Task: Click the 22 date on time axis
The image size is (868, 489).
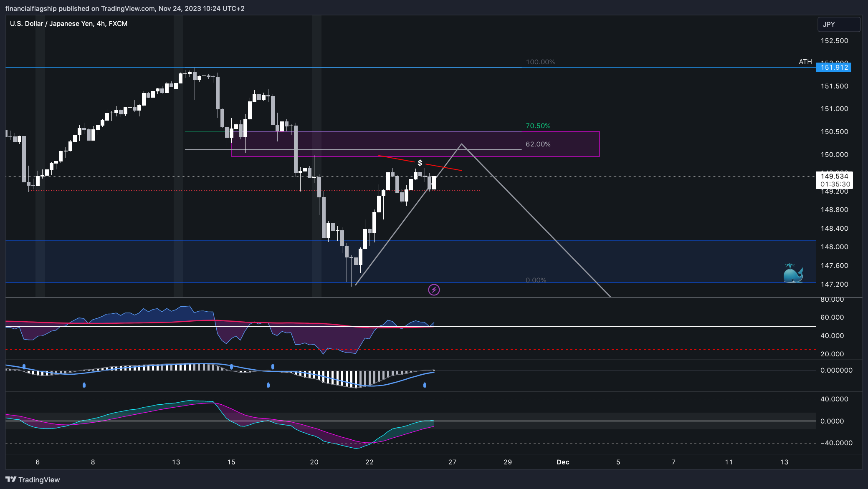Action: (x=369, y=462)
